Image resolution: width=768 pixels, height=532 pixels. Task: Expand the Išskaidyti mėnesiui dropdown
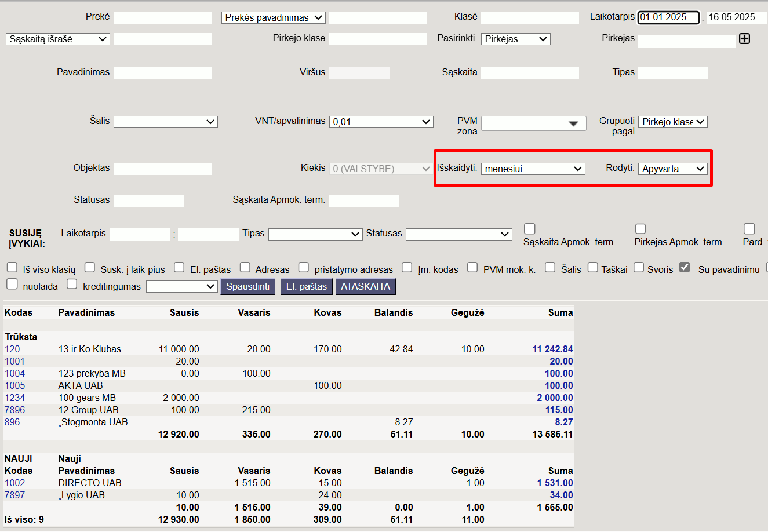[x=533, y=169]
